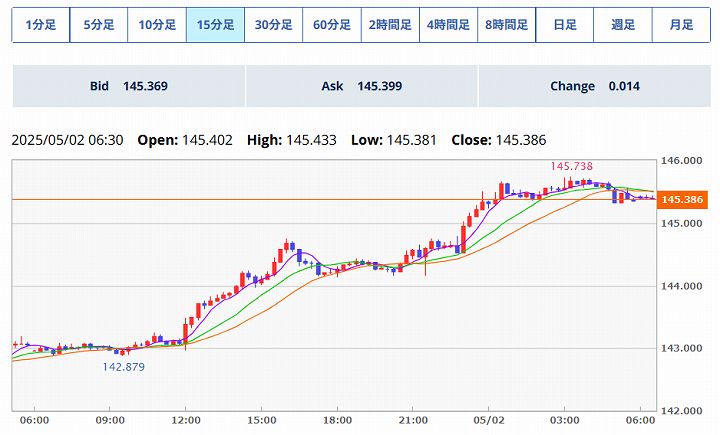The image size is (720, 435).
Task: Open the 月足 monthly chart tab
Action: (681, 25)
